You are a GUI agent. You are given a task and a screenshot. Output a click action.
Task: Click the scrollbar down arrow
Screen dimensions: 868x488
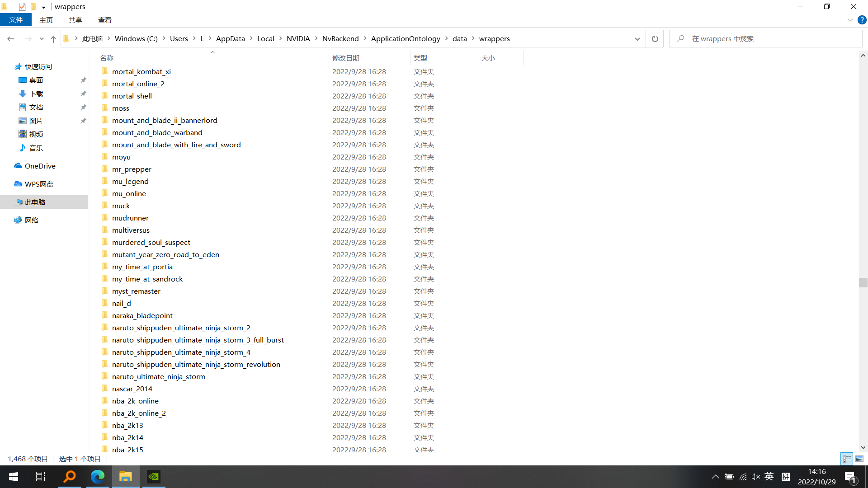coord(863,447)
